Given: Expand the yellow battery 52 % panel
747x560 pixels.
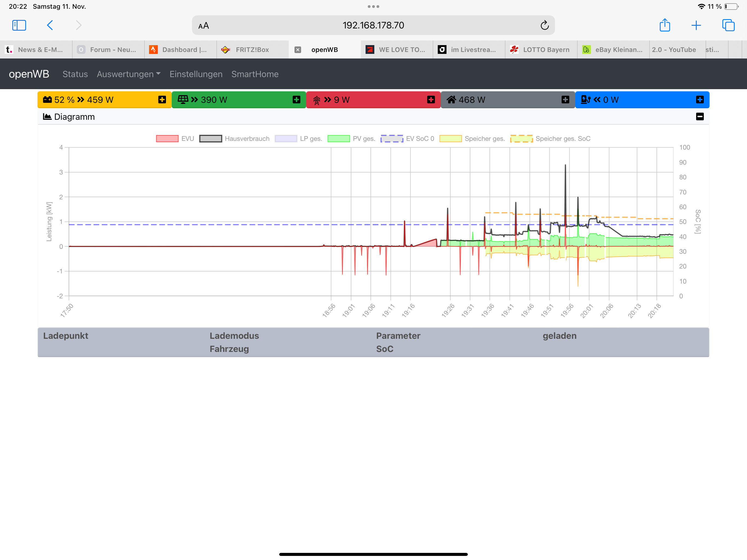Looking at the screenshot, I should [162, 100].
